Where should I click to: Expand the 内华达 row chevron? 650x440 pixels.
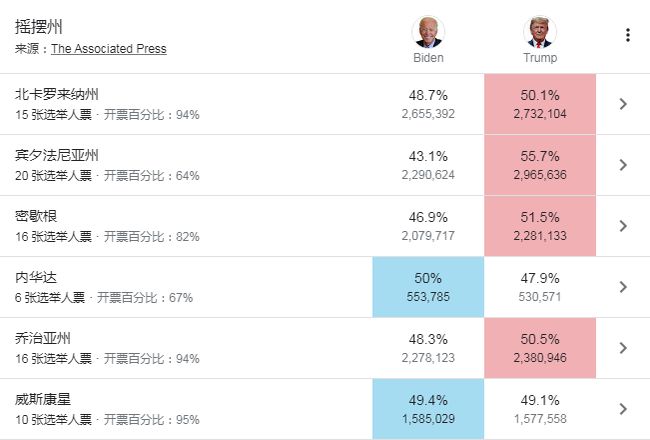tap(623, 287)
